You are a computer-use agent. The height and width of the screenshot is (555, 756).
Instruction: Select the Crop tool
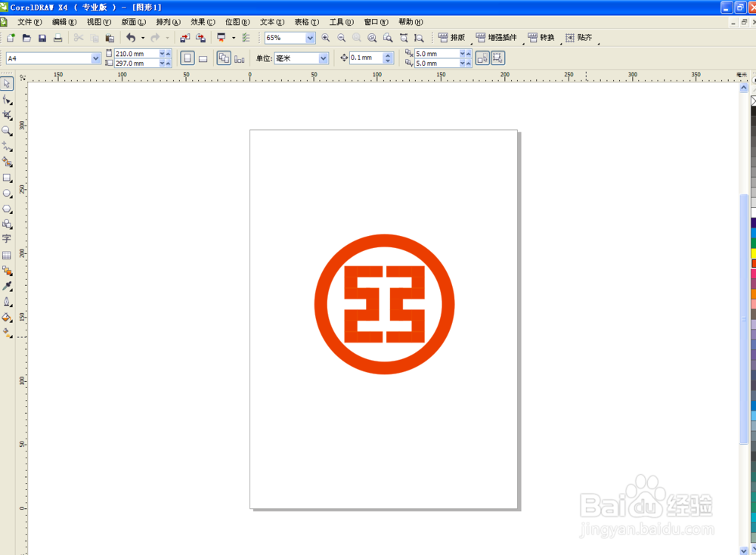7,115
